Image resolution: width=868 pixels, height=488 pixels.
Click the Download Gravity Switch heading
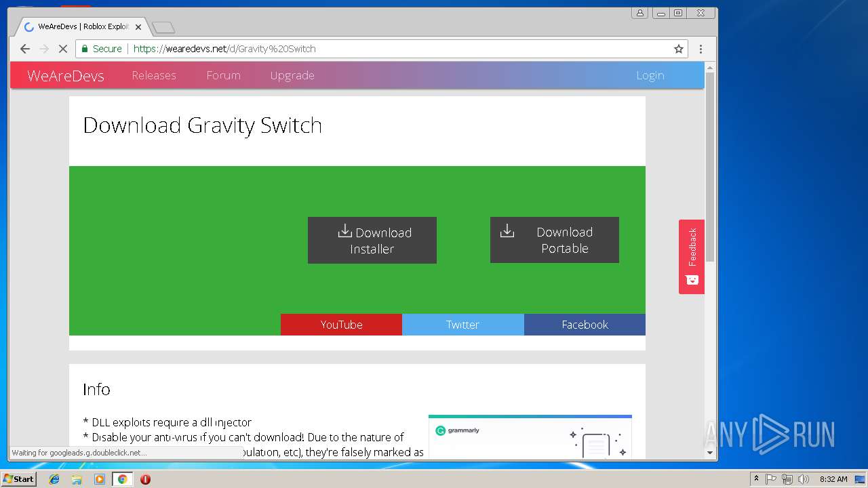[202, 125]
